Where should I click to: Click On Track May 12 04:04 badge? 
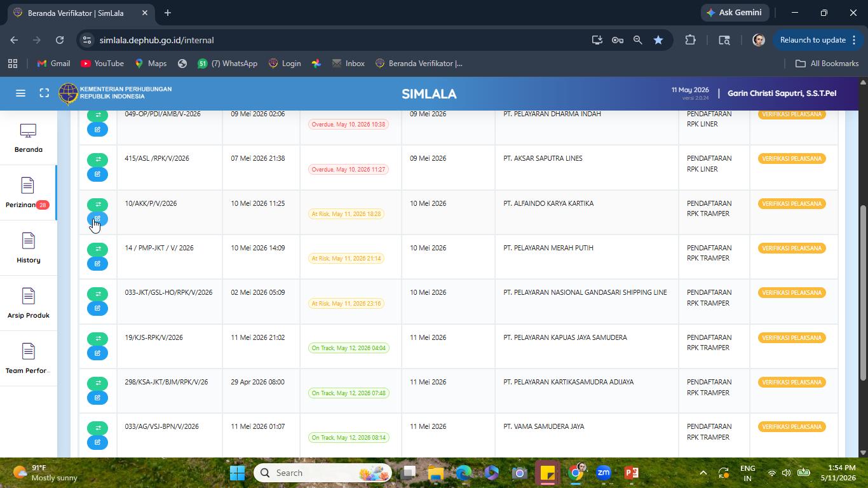pyautogui.click(x=348, y=348)
